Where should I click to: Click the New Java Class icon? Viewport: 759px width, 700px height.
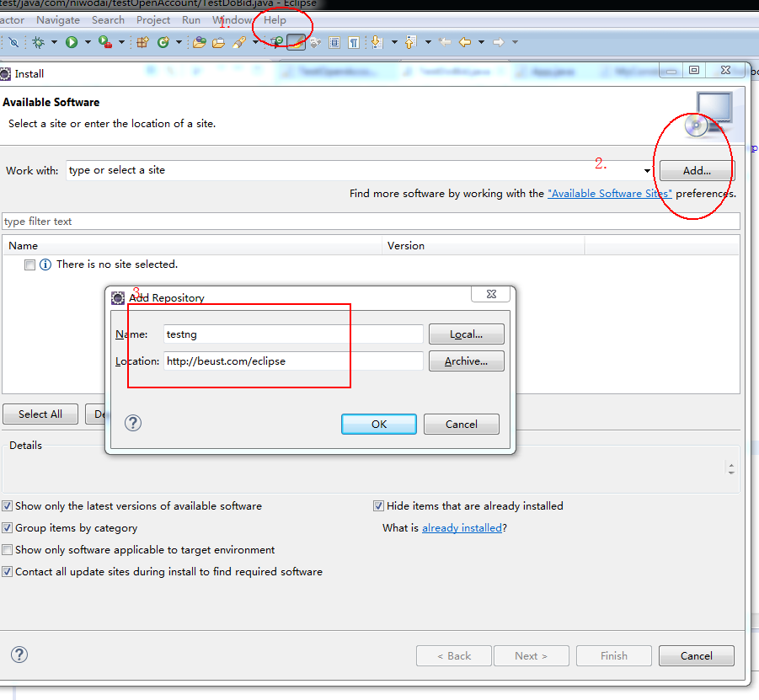(163, 43)
